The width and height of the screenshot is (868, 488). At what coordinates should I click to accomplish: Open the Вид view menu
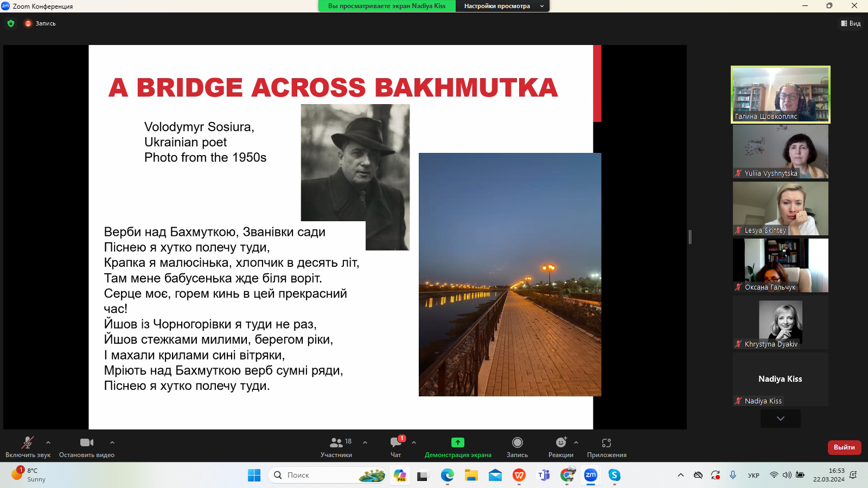tap(851, 23)
